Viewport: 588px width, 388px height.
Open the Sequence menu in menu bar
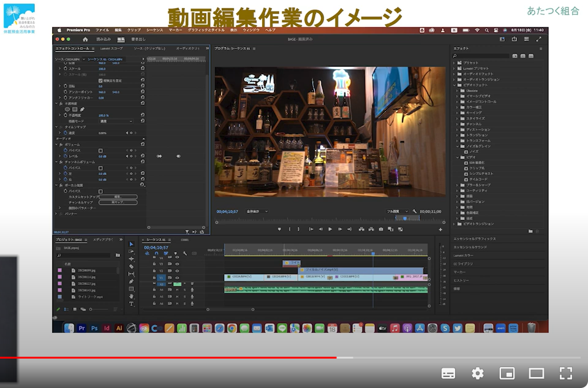[x=154, y=30]
